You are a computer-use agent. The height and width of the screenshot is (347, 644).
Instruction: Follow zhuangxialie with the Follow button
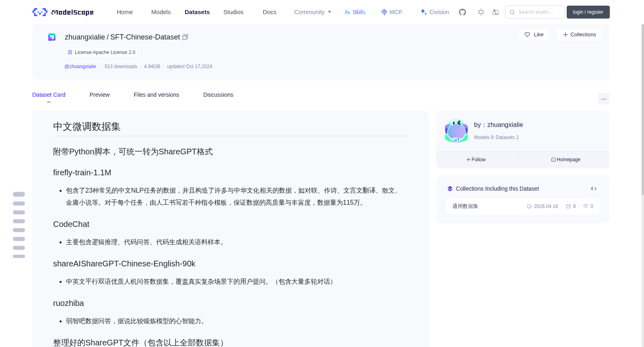[476, 160]
